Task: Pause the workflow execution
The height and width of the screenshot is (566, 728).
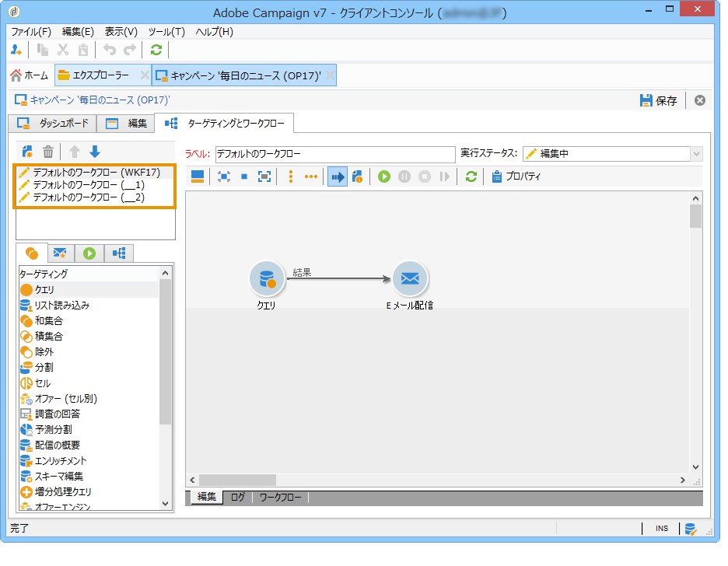Action: tap(404, 176)
